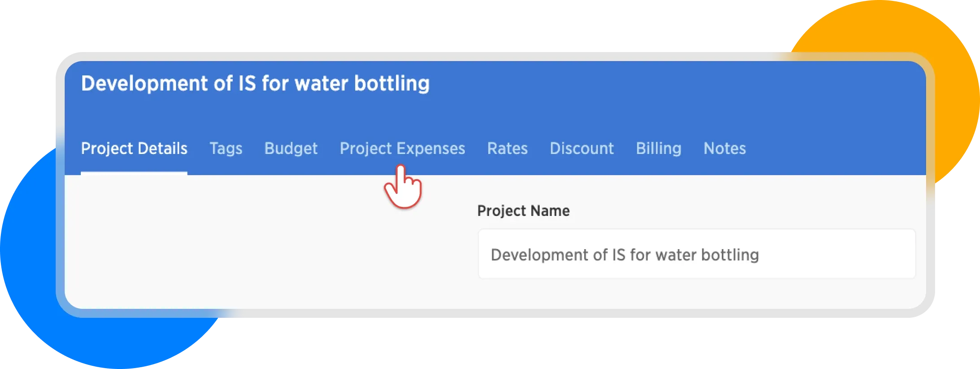This screenshot has width=980, height=369.
Task: Switch to the Tags tab
Action: (x=226, y=149)
